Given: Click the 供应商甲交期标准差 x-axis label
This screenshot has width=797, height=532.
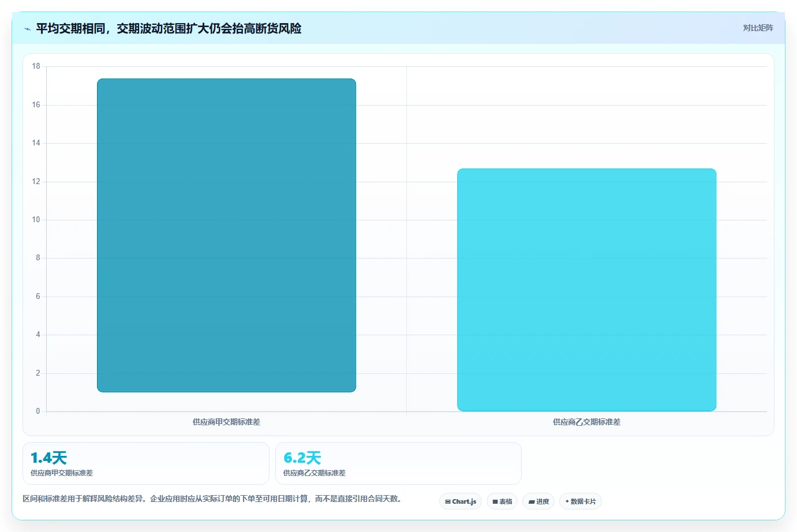Looking at the screenshot, I should pos(226,422).
